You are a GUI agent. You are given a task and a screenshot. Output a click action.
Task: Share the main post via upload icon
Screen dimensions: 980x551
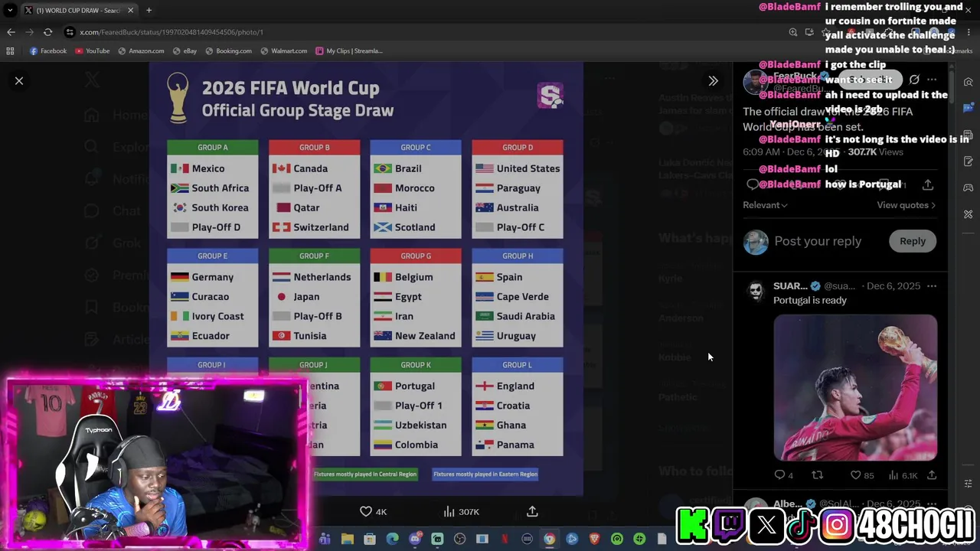928,184
